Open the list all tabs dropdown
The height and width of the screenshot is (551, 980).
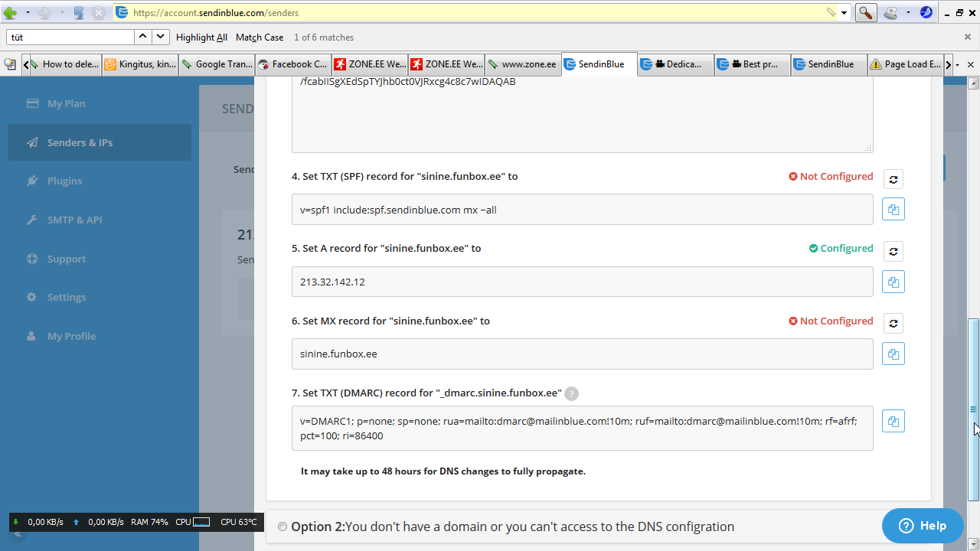[x=958, y=65]
